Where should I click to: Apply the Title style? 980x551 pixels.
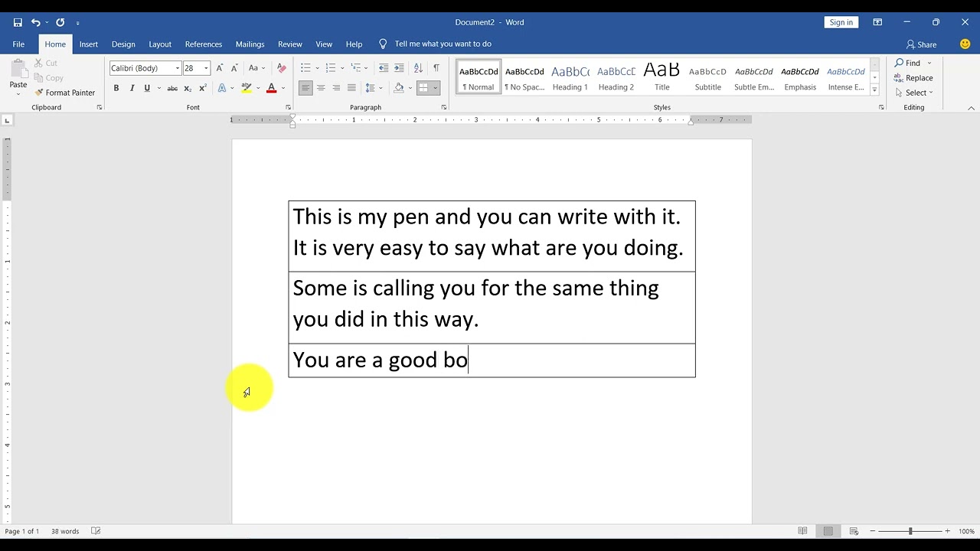pyautogui.click(x=662, y=77)
